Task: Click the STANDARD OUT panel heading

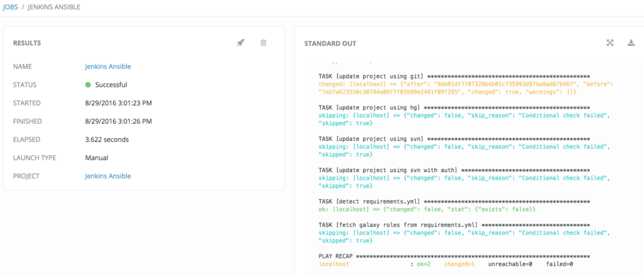Action: pyautogui.click(x=330, y=43)
